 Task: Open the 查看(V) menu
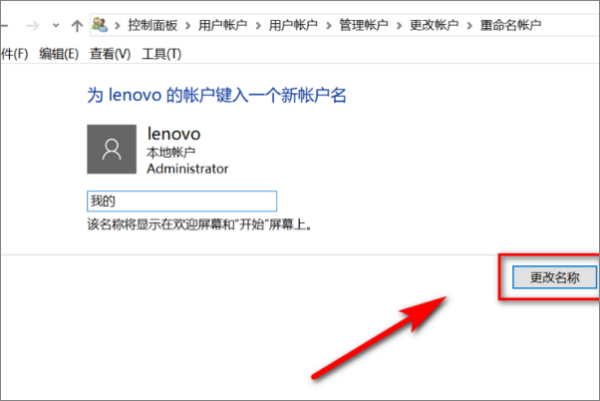110,54
